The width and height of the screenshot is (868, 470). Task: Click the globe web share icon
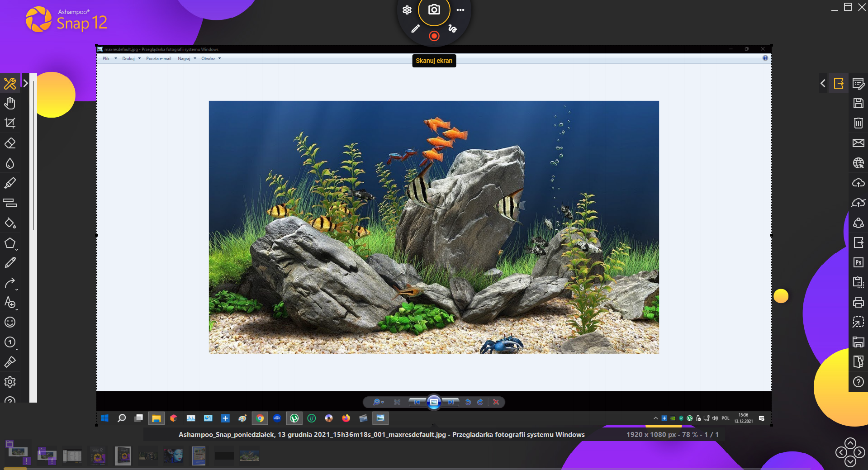click(859, 163)
